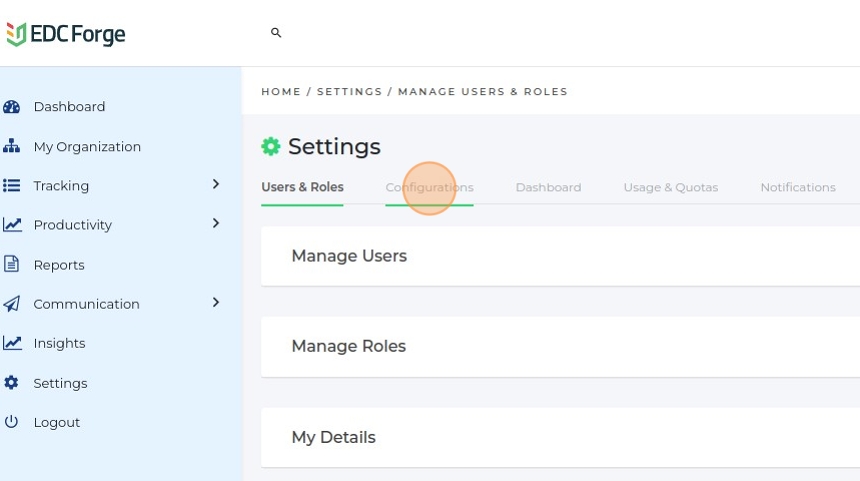Click the Productivity chart icon
This screenshot has width=860, height=481.
(x=12, y=225)
